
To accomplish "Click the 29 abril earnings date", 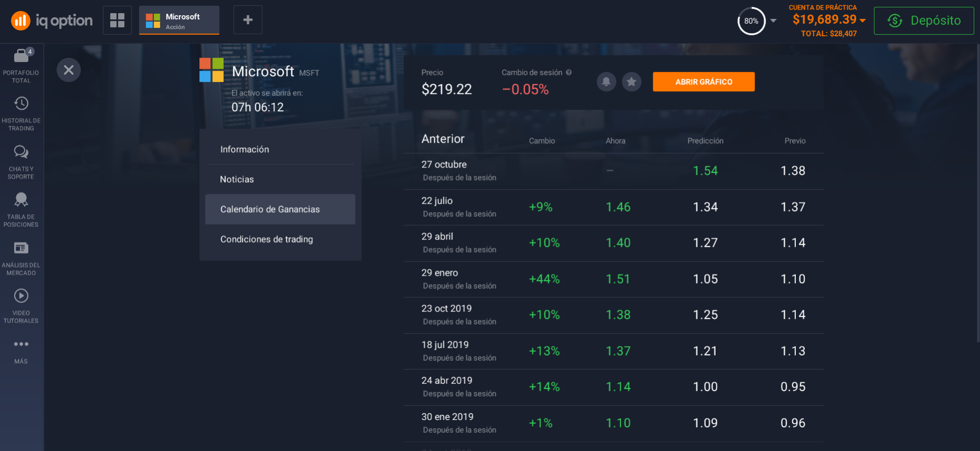I will 437,237.
